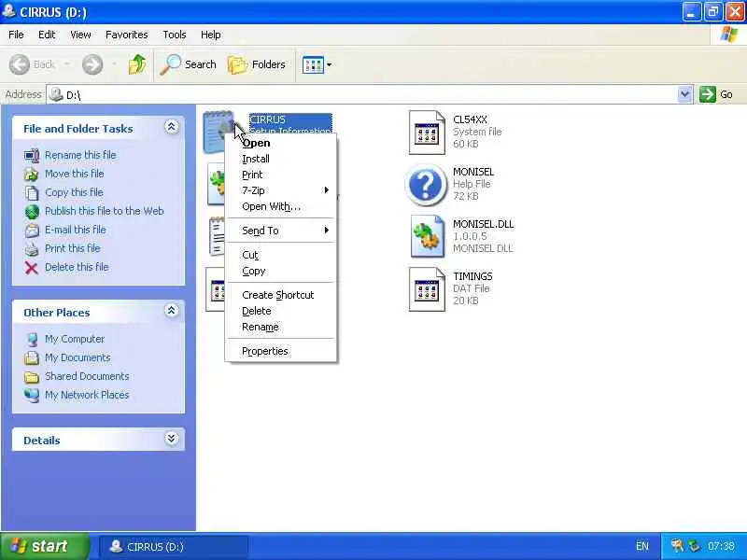Click the CL54XX file name
This screenshot has width=747, height=560.
(x=471, y=119)
